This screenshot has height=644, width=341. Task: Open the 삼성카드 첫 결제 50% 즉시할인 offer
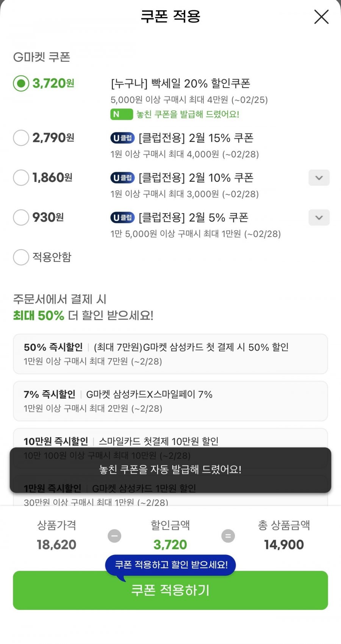click(170, 354)
